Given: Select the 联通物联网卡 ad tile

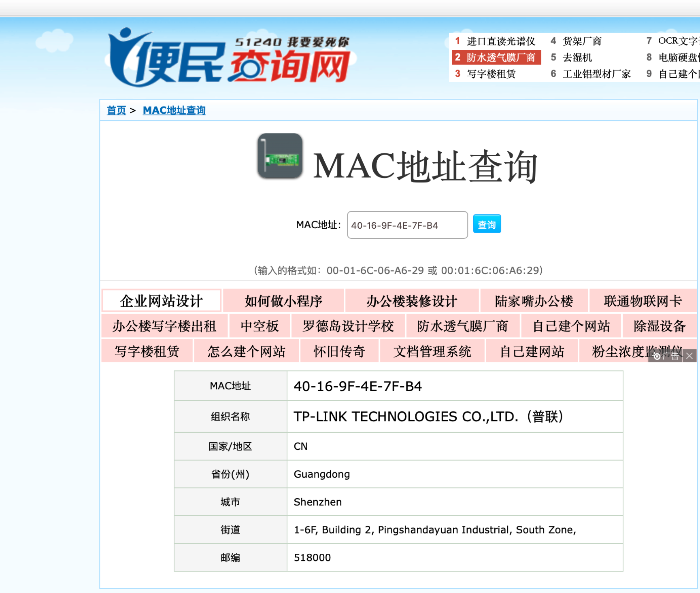Looking at the screenshot, I should pyautogui.click(x=643, y=301).
